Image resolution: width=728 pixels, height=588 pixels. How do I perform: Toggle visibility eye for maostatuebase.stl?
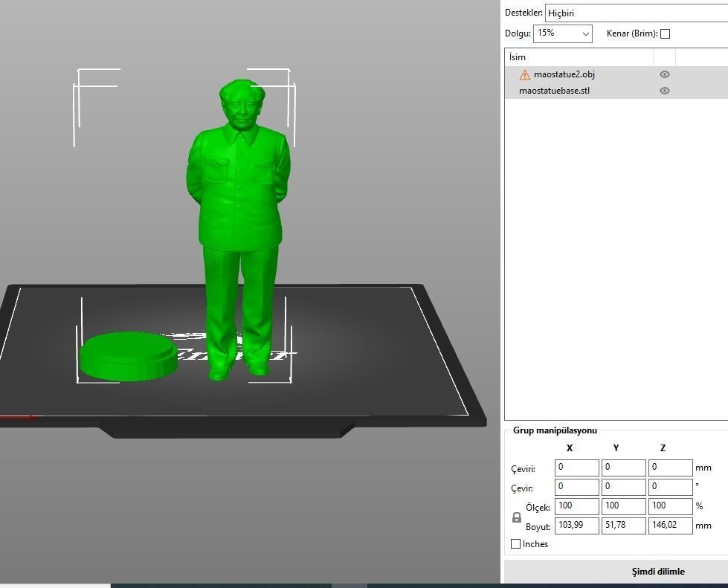pos(664,91)
